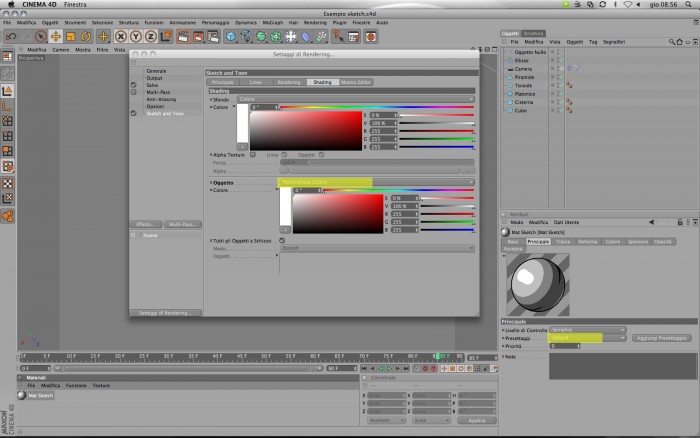Click the red saturation color picker square

click(x=306, y=130)
